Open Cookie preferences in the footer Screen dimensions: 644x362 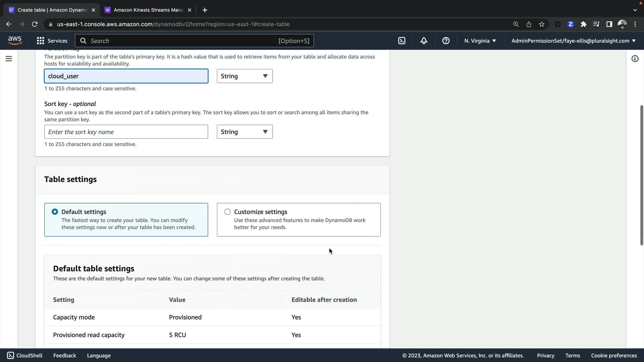coord(613,355)
